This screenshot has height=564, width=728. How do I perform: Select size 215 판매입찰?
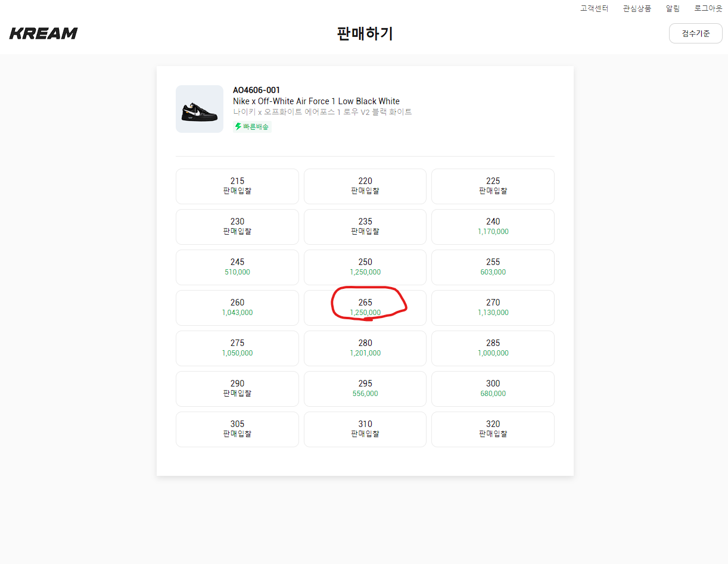[x=237, y=186]
